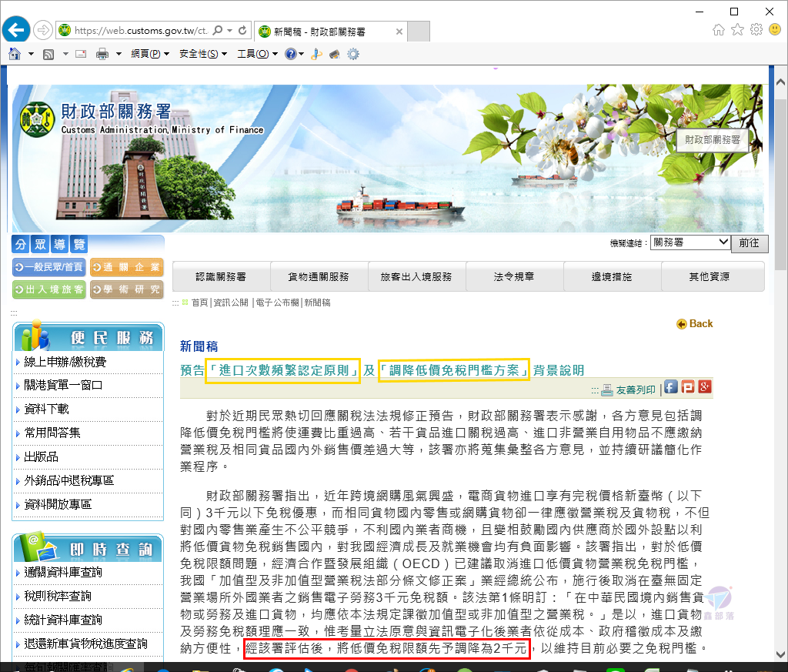Share article on Google Plus

coord(705,386)
